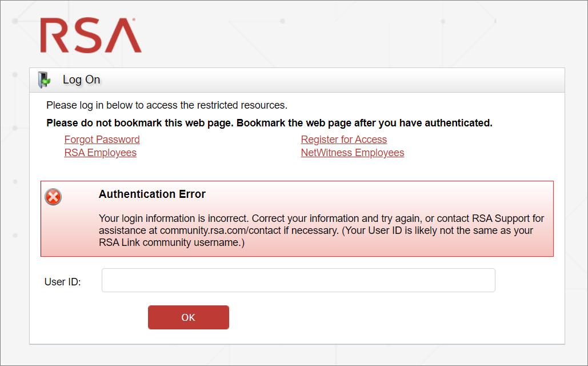Click the 'Please log in below' instruction
Image resolution: width=588 pixels, height=366 pixels.
point(166,105)
